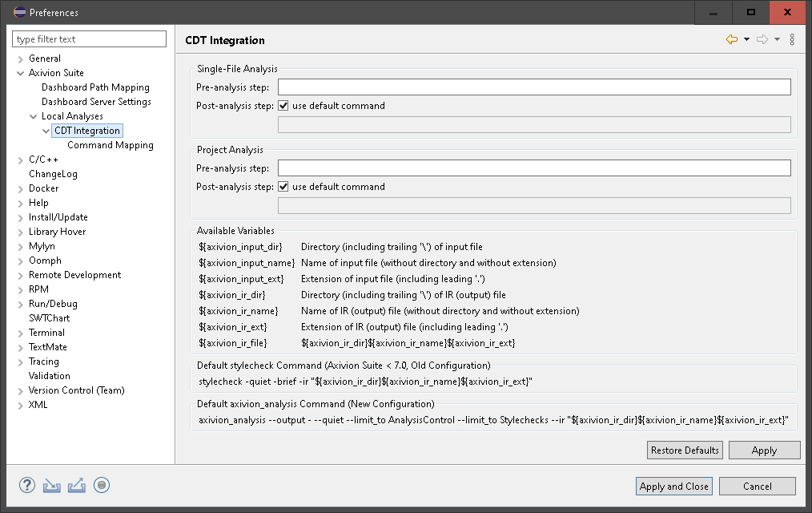The width and height of the screenshot is (812, 513).
Task: Select the RPM preference entry
Action: pyautogui.click(x=38, y=289)
